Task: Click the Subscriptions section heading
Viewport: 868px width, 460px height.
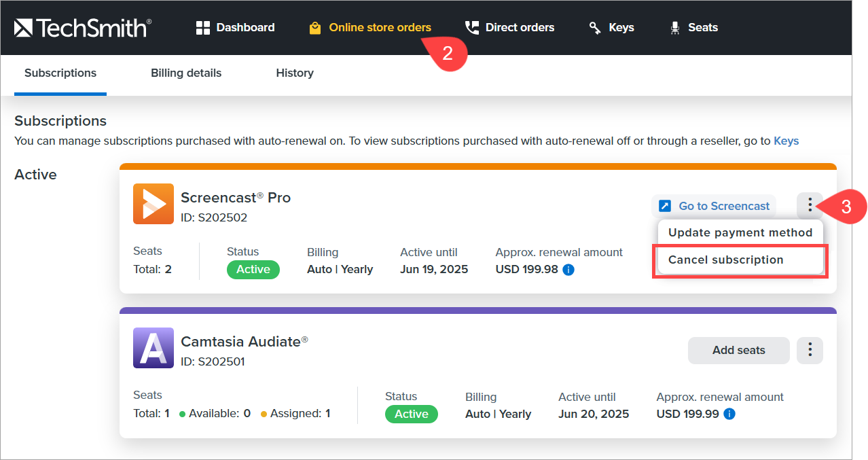Action: pyautogui.click(x=60, y=121)
